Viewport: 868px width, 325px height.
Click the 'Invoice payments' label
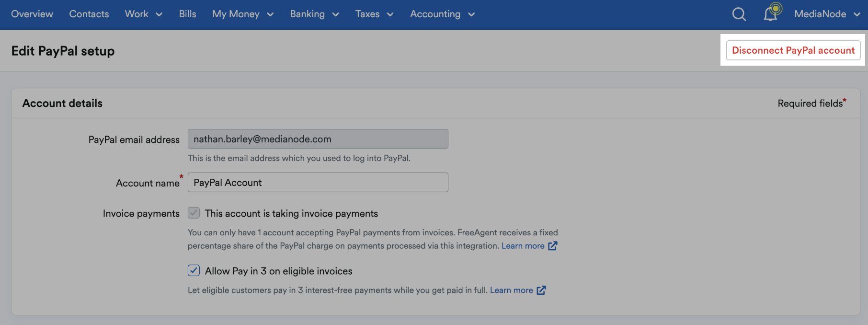tap(141, 213)
